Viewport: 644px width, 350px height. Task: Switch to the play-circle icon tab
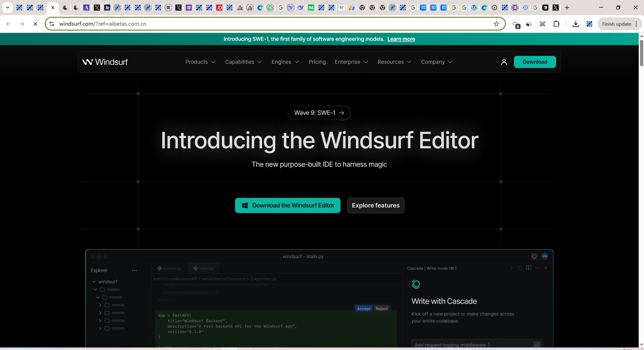click(495, 8)
